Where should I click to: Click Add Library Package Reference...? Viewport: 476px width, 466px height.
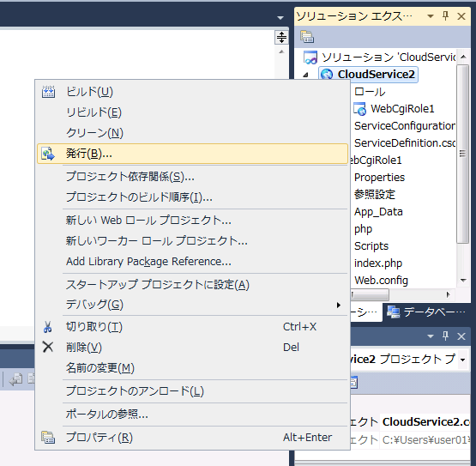click(x=192, y=262)
